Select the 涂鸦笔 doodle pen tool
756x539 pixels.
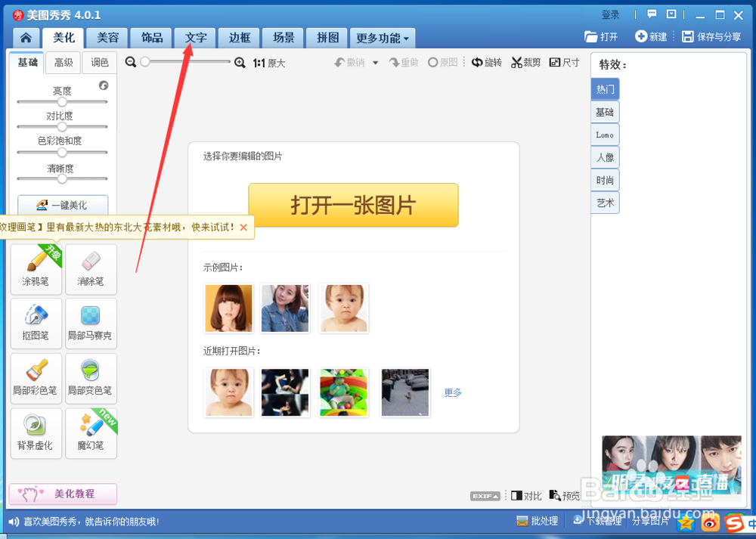(x=36, y=270)
